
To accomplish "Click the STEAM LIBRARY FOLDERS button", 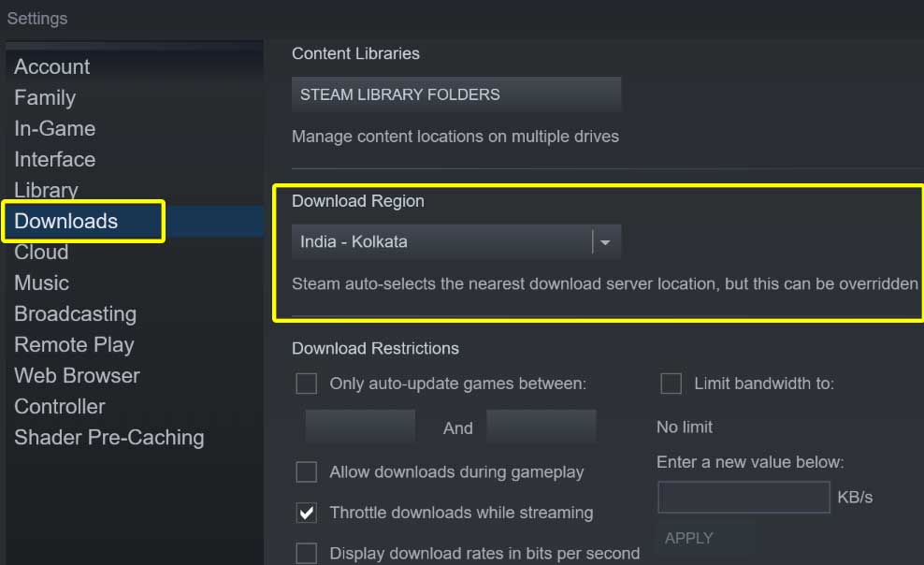I will [x=456, y=94].
